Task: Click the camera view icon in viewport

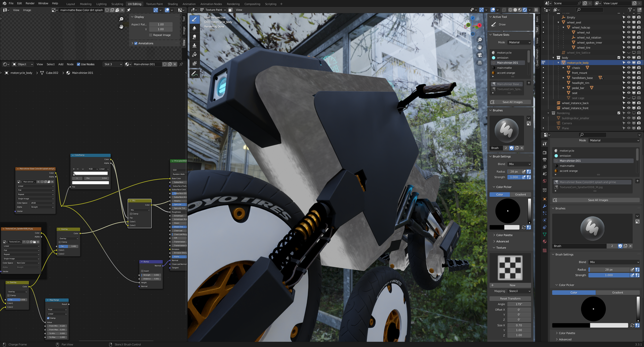Action: click(479, 55)
